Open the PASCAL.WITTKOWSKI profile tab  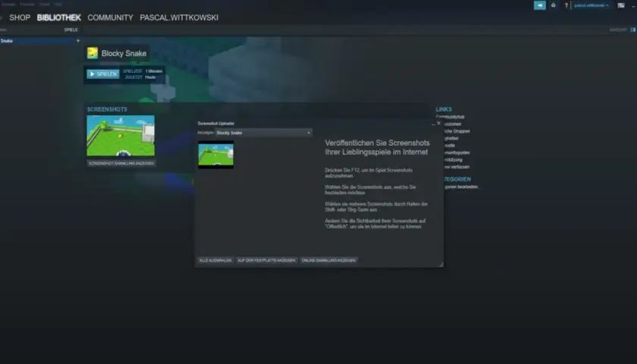179,18
